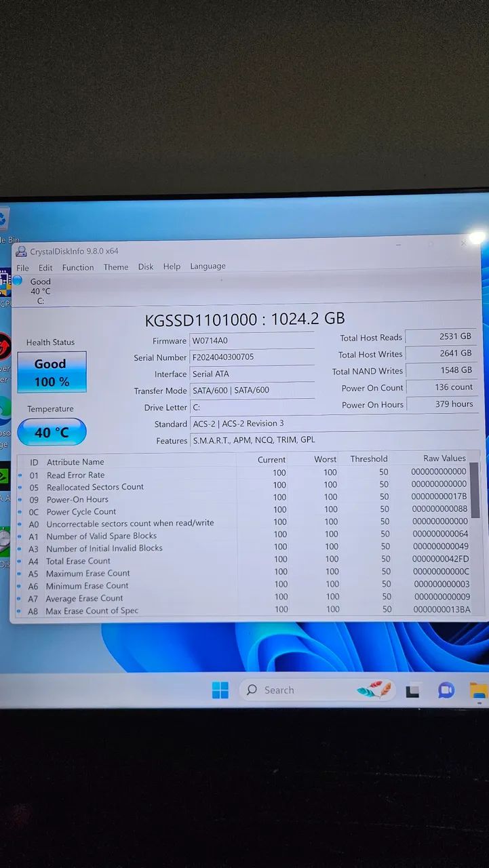Click raw value 00000000017B

(x=439, y=496)
